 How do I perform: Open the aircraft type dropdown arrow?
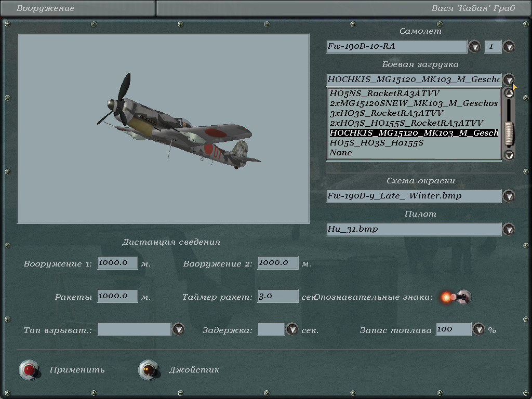click(x=474, y=46)
